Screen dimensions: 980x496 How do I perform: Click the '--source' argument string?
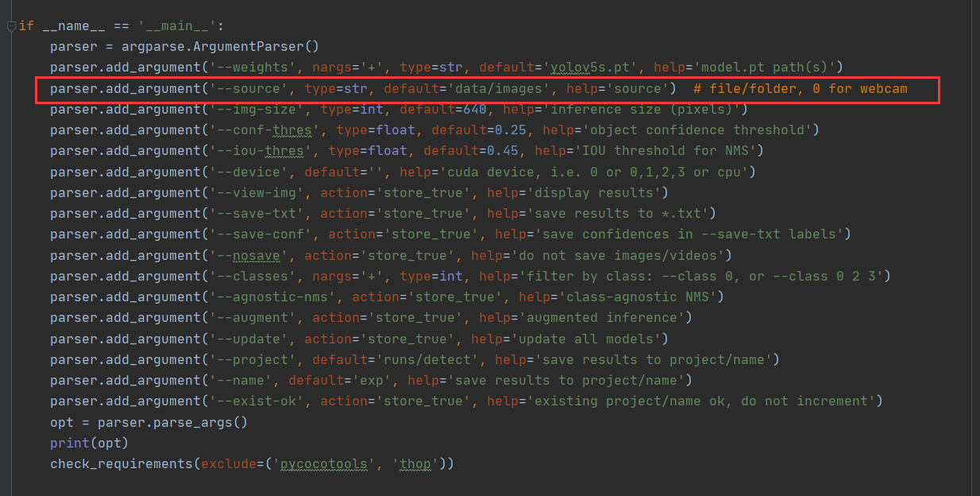[x=249, y=88]
